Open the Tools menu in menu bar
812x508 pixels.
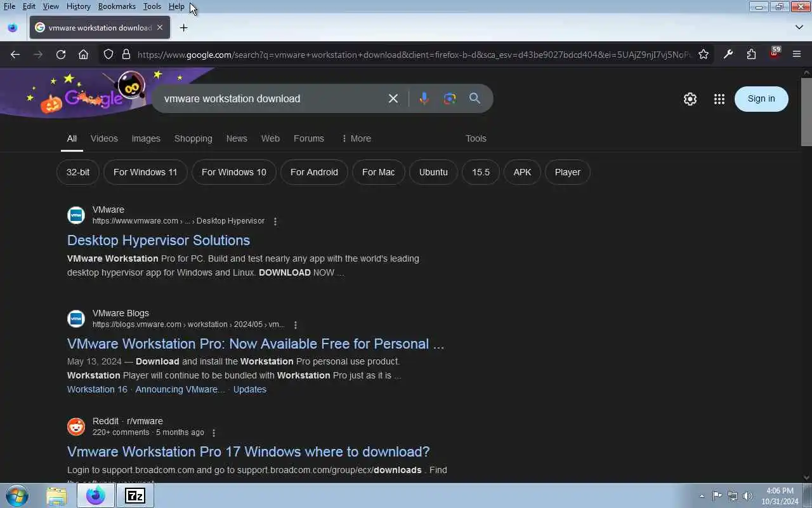(152, 6)
